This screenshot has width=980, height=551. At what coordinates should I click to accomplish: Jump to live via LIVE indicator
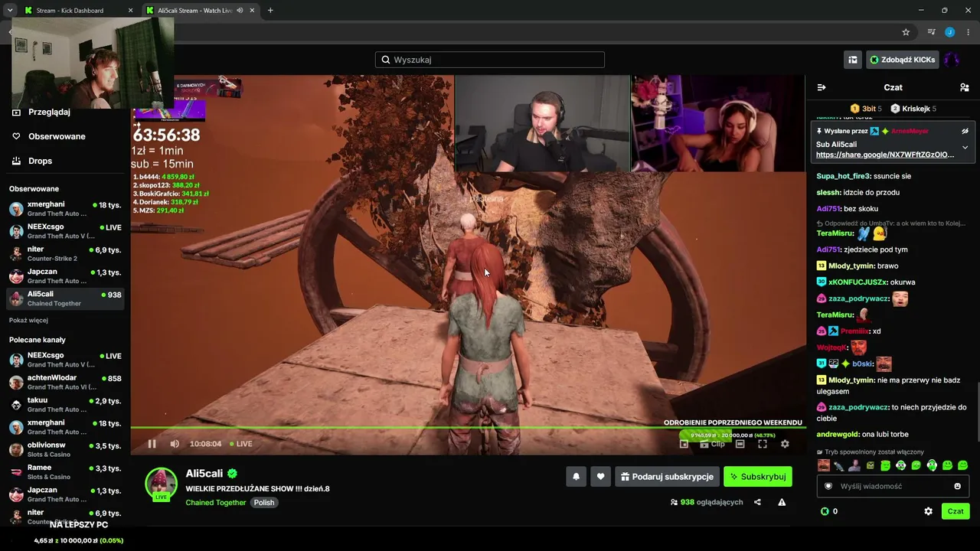pos(240,444)
